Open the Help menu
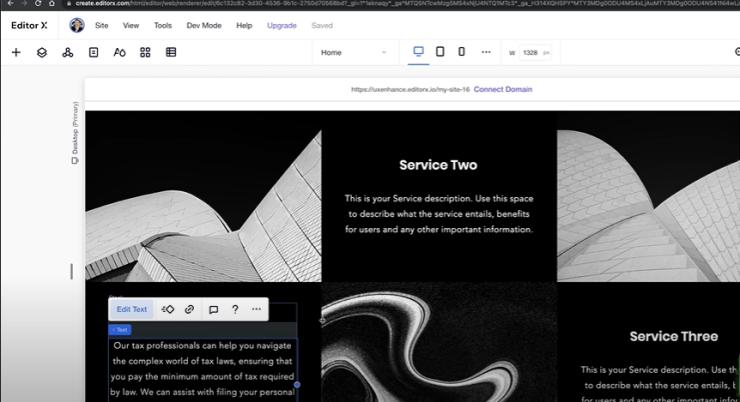This screenshot has width=740, height=402. click(244, 25)
